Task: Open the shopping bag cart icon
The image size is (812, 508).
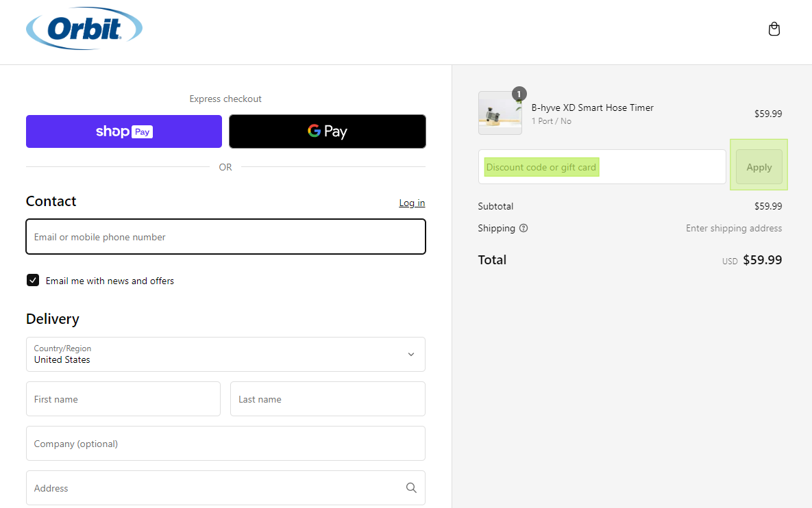Action: [x=774, y=29]
